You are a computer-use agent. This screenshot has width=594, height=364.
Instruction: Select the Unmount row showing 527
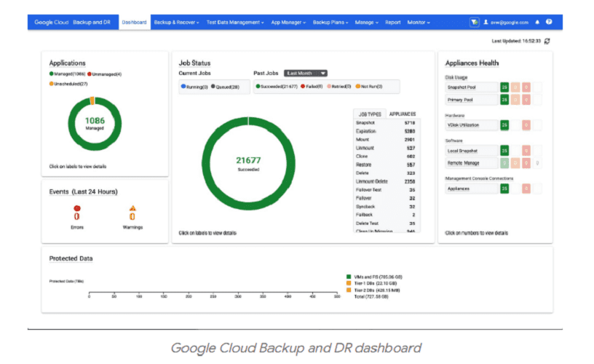pos(386,148)
